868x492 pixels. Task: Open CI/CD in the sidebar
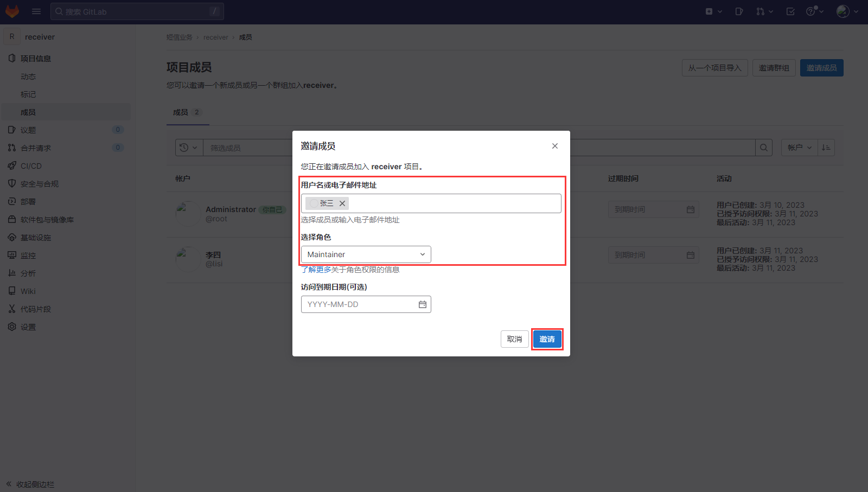[31, 166]
